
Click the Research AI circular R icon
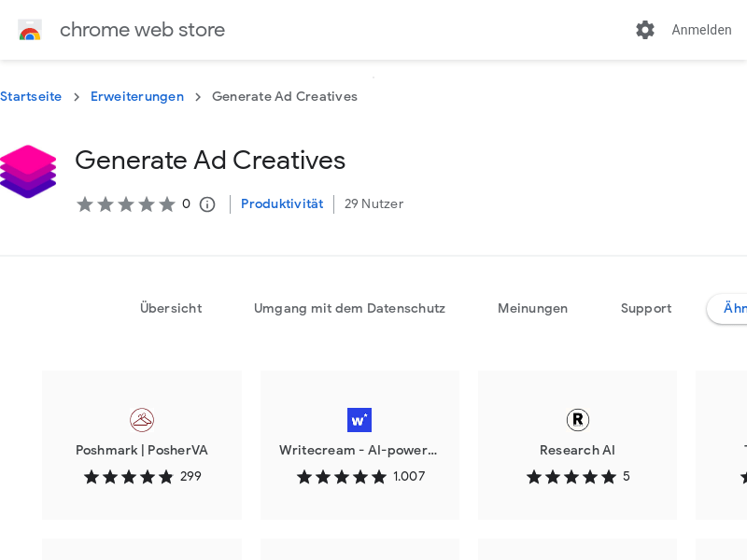tap(578, 420)
